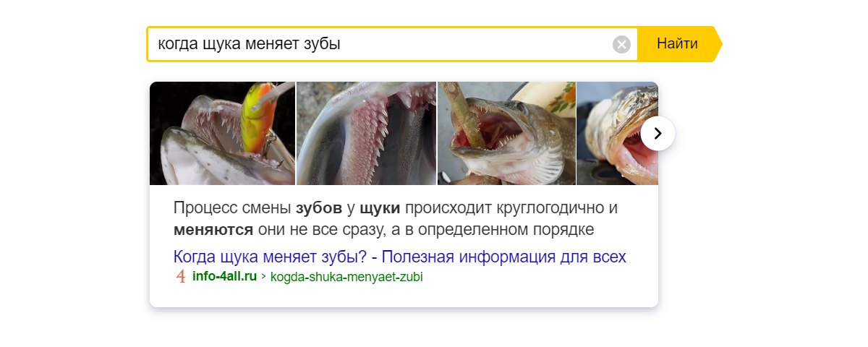868x347 pixels.
Task: Click the red '4' favicon of info-4all.ru
Action: point(181,276)
